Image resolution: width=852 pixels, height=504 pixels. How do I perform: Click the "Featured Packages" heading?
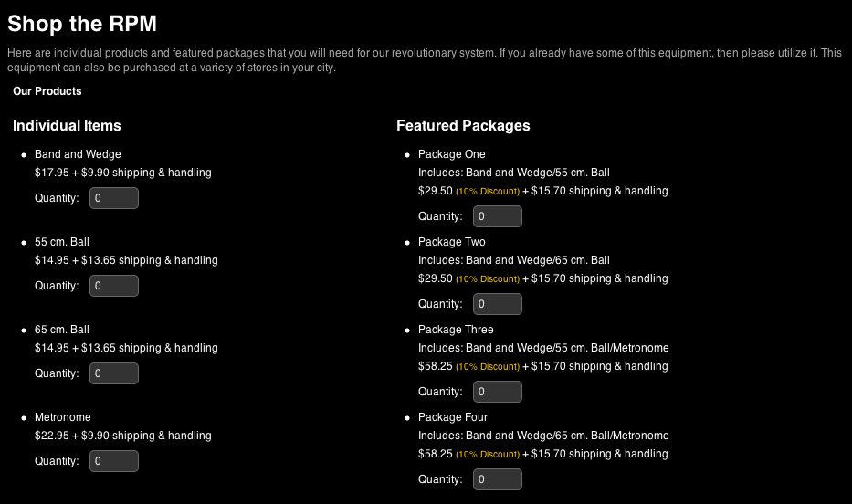tap(463, 125)
